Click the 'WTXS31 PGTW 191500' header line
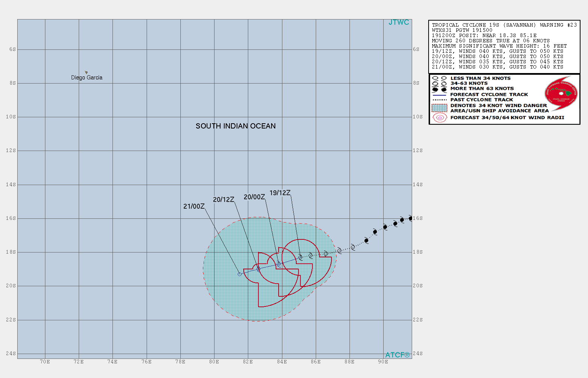Viewport: 588px width, 378px height. pos(462,30)
